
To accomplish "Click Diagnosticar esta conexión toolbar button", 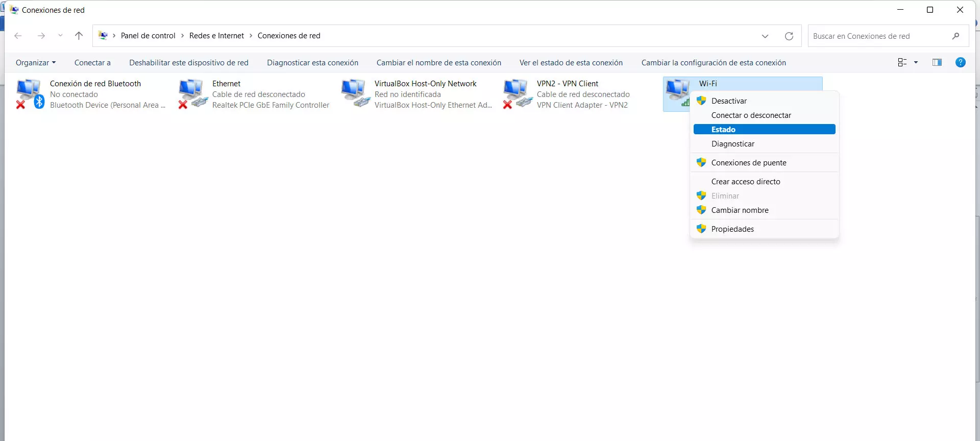I will click(312, 63).
